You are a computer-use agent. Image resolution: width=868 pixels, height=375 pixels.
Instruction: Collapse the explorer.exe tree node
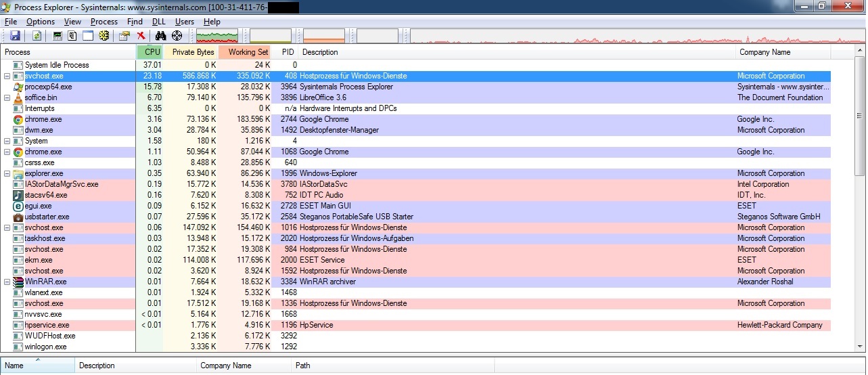pyautogui.click(x=7, y=174)
